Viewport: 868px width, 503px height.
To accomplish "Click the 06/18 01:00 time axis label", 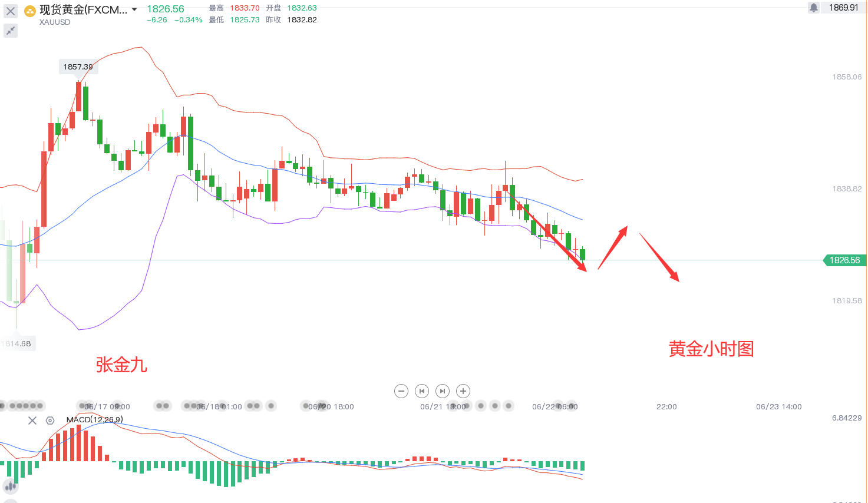I will point(219,407).
